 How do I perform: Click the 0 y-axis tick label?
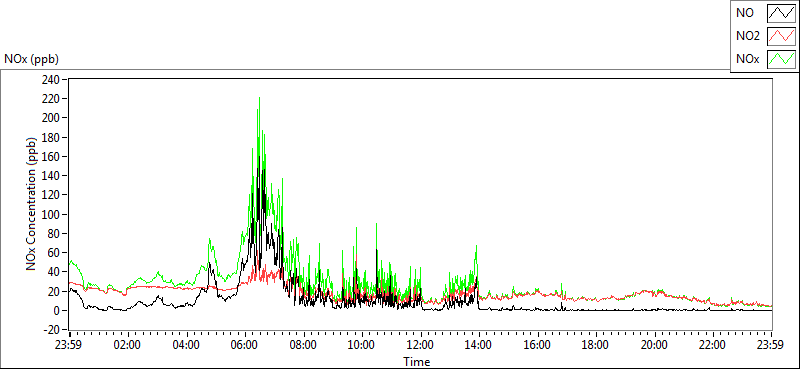point(58,310)
